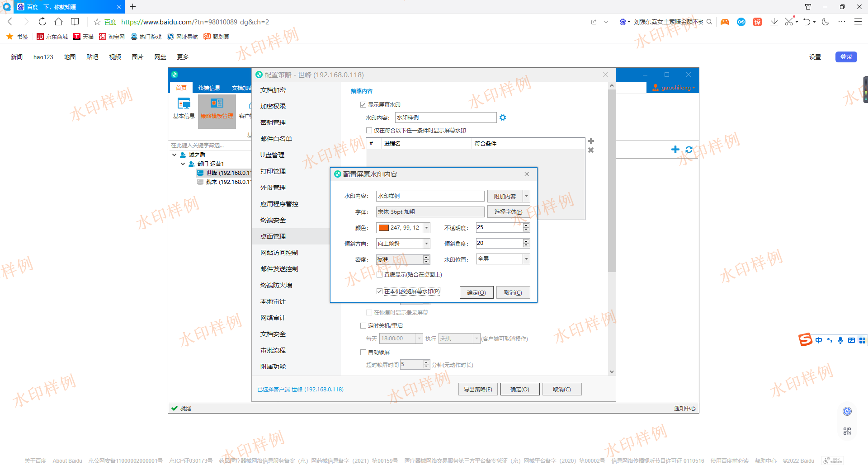Select U盘管理 policy category
This screenshot has width=868, height=470.
[272, 155]
